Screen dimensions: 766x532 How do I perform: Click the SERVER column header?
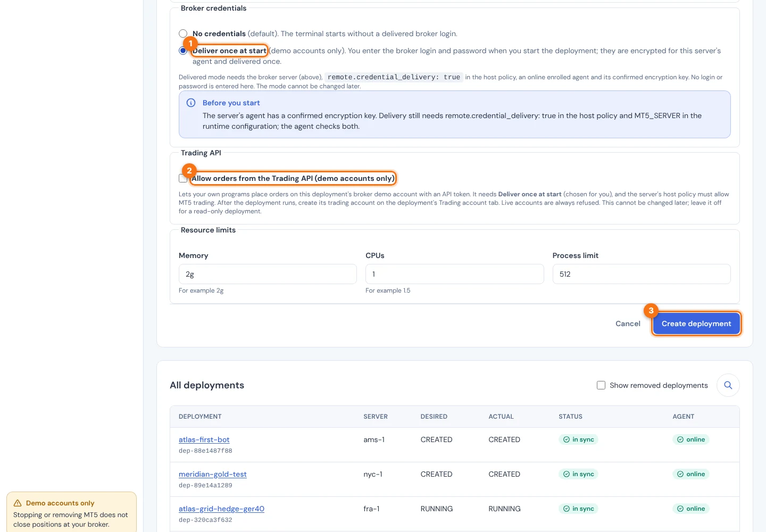click(x=376, y=417)
